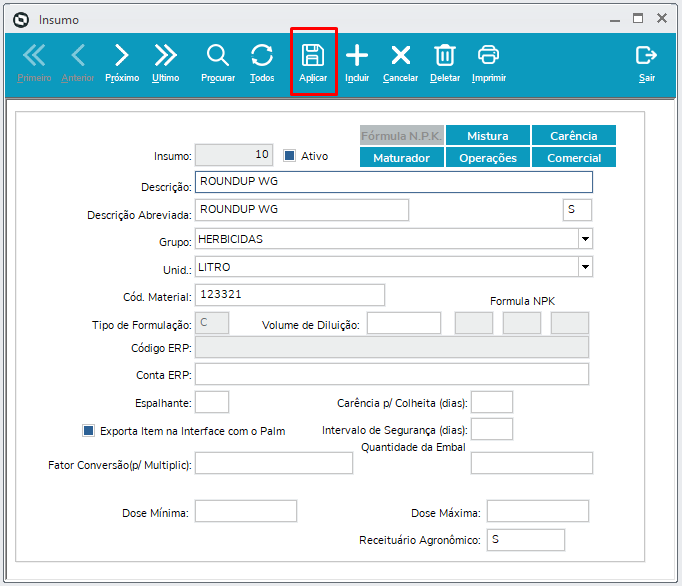Exit using the Sair icon
This screenshot has width=682, height=586.
pos(646,55)
